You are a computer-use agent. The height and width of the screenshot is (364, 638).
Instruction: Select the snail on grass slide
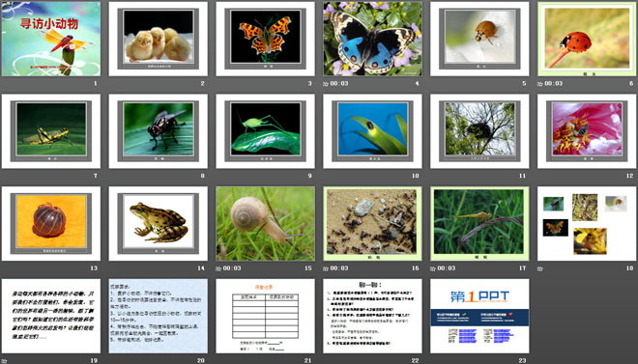pyautogui.click(x=265, y=223)
